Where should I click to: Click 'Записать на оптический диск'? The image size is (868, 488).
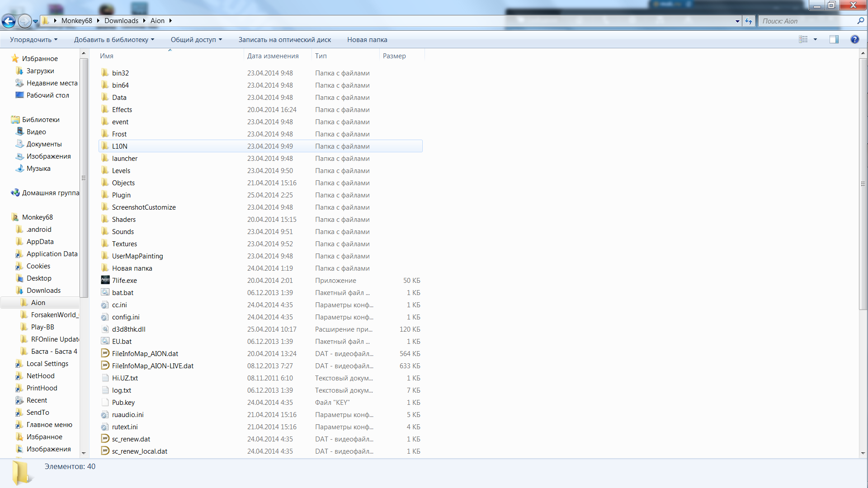tap(285, 40)
